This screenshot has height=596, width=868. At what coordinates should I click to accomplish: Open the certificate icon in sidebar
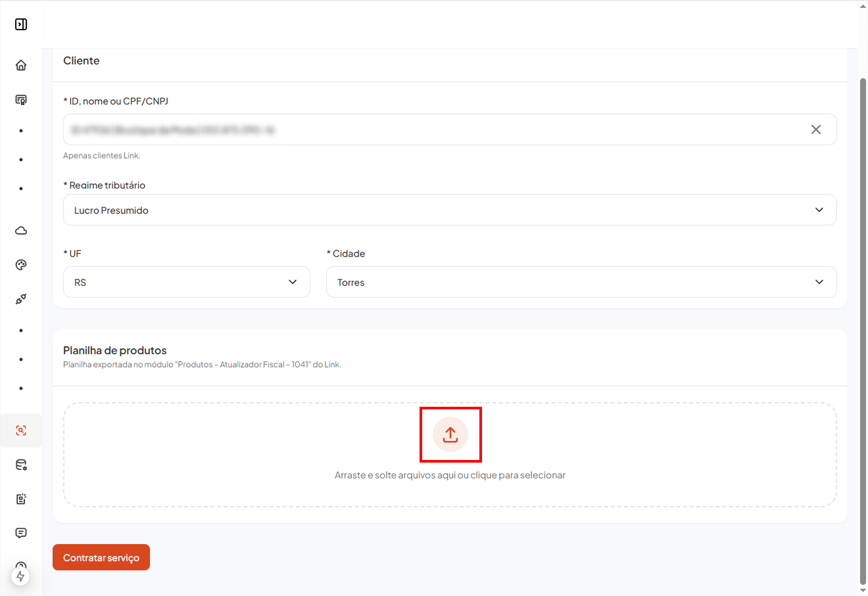[x=21, y=100]
